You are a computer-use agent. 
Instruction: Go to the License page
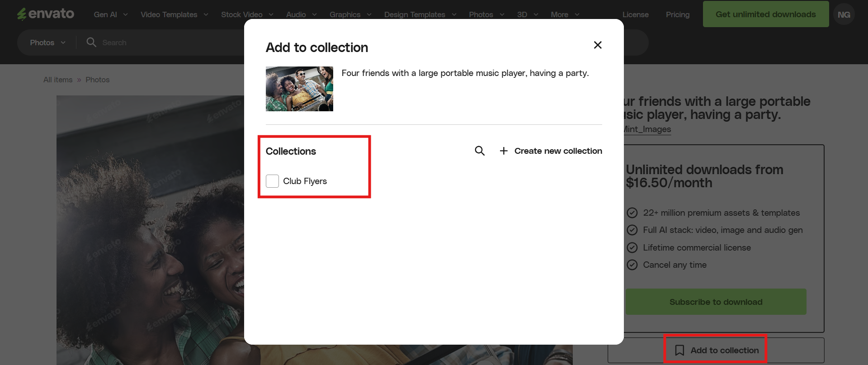[x=635, y=14]
